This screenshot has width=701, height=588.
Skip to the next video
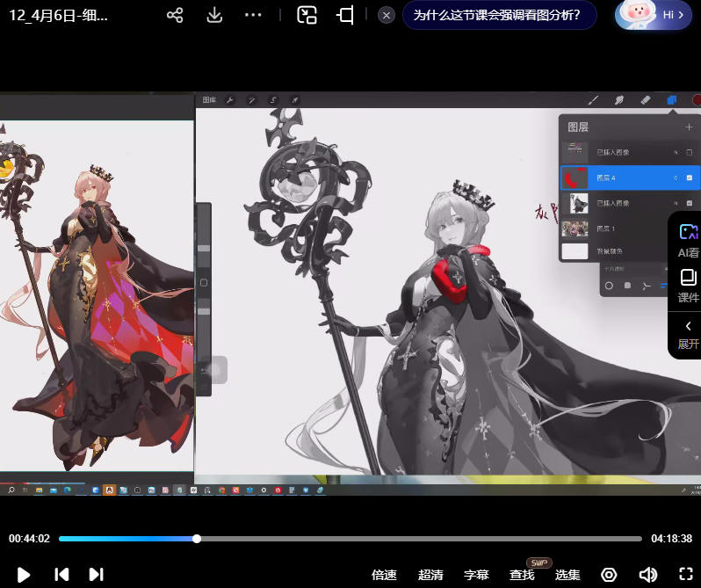(x=96, y=574)
